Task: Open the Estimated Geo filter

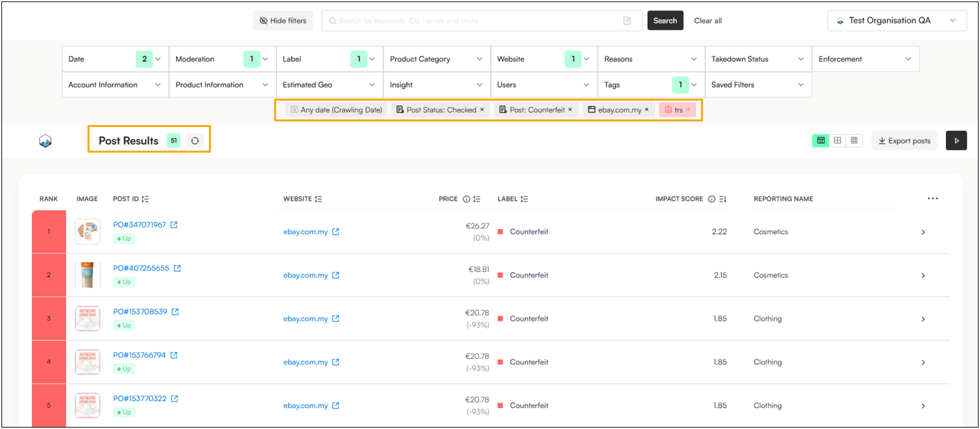Action: pyautogui.click(x=330, y=85)
